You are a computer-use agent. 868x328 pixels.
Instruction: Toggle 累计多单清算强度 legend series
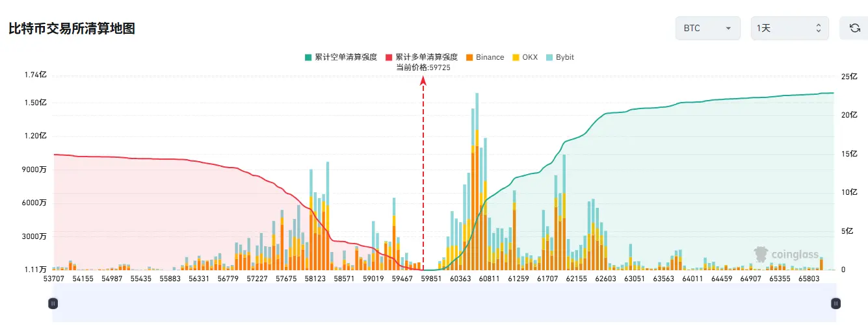point(421,57)
